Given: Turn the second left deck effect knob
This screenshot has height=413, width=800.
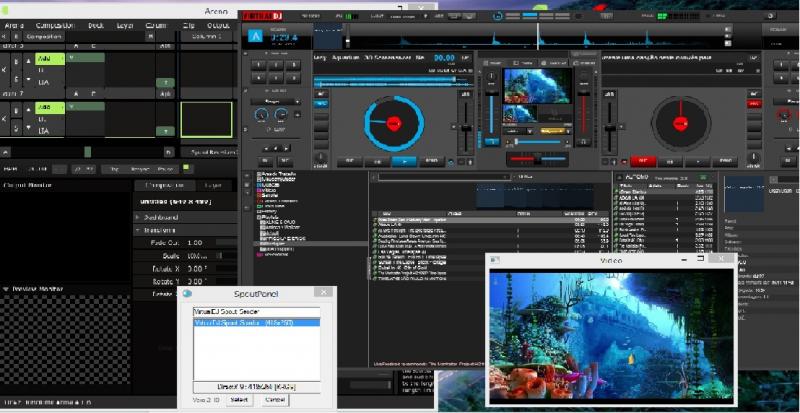Looking at the screenshot, I should 281,116.
